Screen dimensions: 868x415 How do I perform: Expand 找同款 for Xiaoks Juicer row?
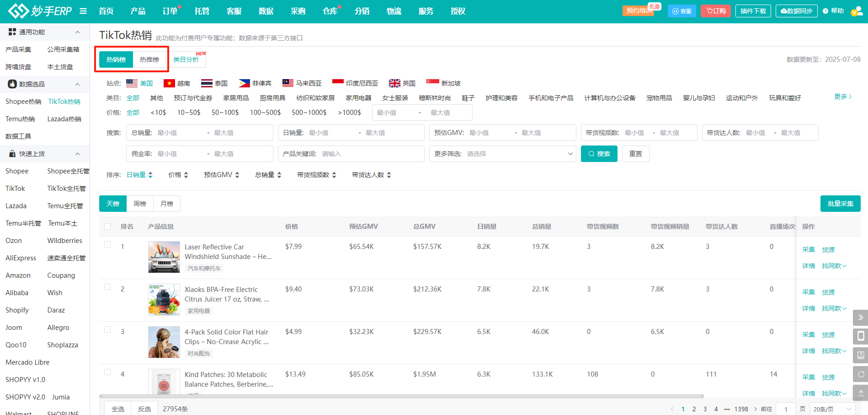[834, 308]
